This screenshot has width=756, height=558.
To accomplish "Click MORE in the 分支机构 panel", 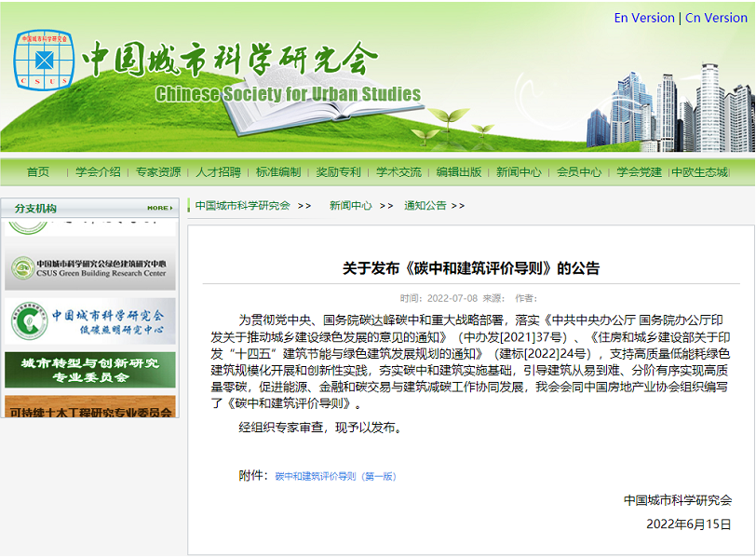I will click(x=159, y=208).
